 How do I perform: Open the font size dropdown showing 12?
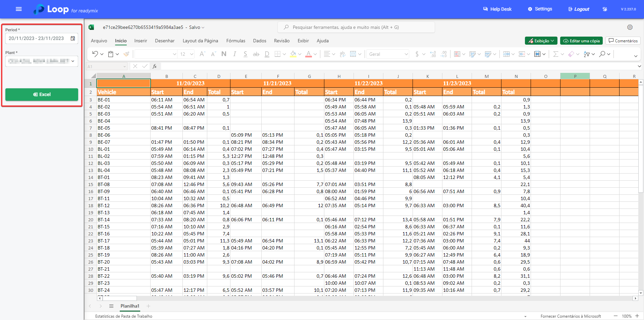click(187, 54)
